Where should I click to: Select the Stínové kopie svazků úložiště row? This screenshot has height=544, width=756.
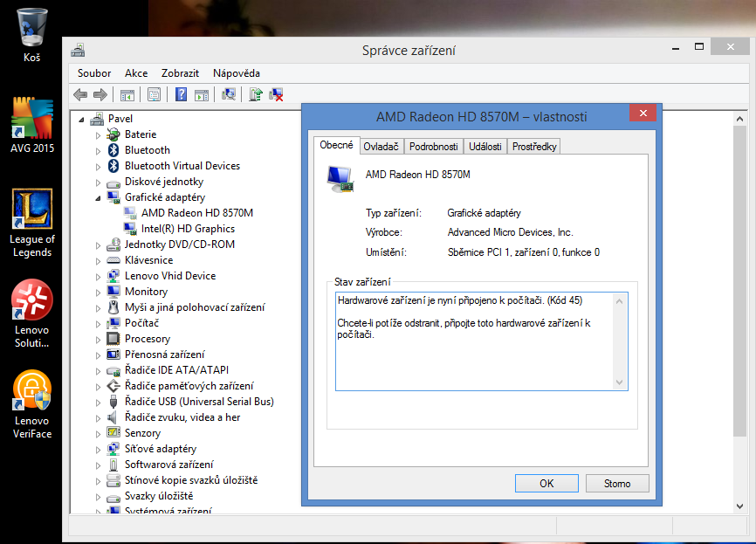(191, 480)
